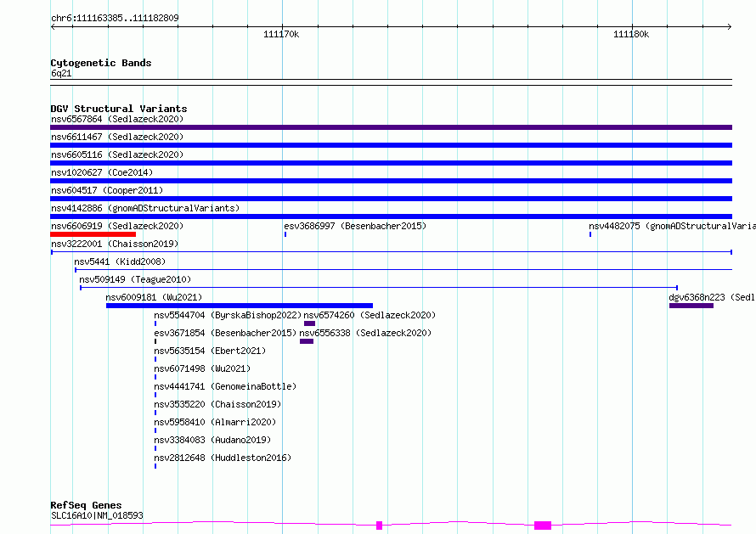Select the purple nsv6556338 variant bar
The height and width of the screenshot is (534, 756).
(307, 341)
